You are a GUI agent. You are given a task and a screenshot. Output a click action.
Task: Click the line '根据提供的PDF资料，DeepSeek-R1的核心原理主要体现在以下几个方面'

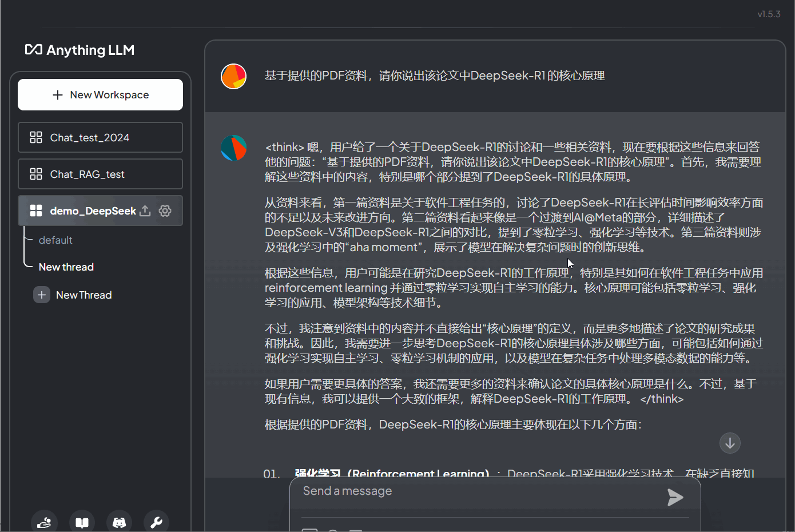tap(453, 424)
